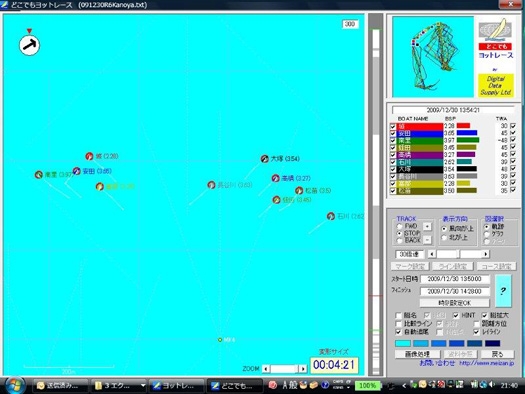This screenshot has height=394, width=525.
Task: Uncheck the 安田 boat visibility checkbox
Action: pos(393,134)
